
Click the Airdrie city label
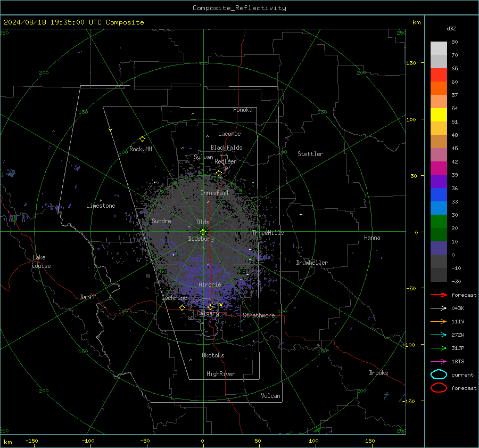point(210,284)
